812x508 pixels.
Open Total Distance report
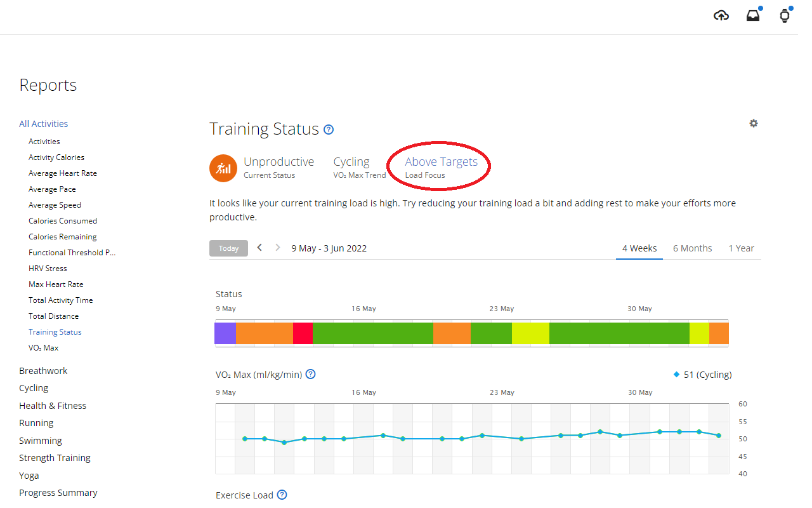(54, 316)
